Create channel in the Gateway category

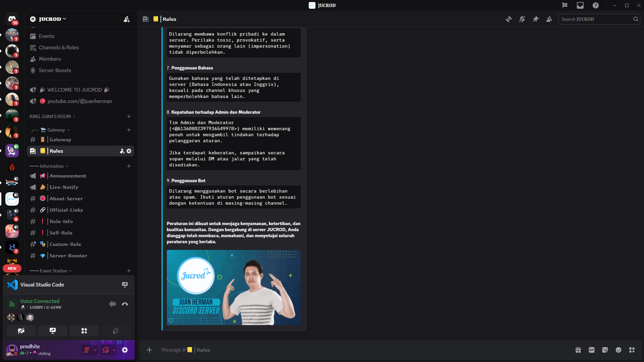click(129, 130)
